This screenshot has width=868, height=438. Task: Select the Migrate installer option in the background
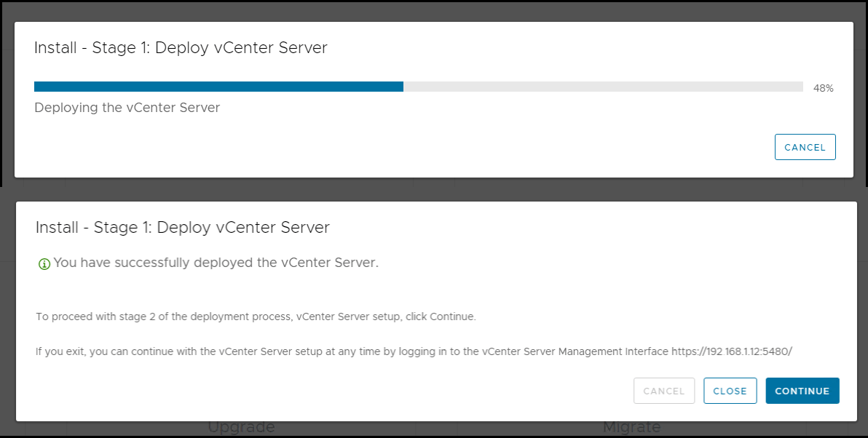pos(631,426)
